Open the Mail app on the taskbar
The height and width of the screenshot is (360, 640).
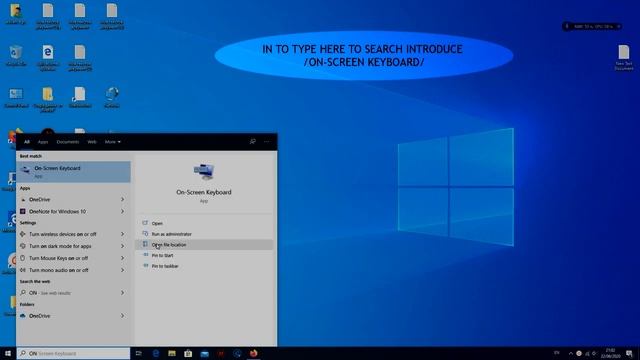click(204, 353)
